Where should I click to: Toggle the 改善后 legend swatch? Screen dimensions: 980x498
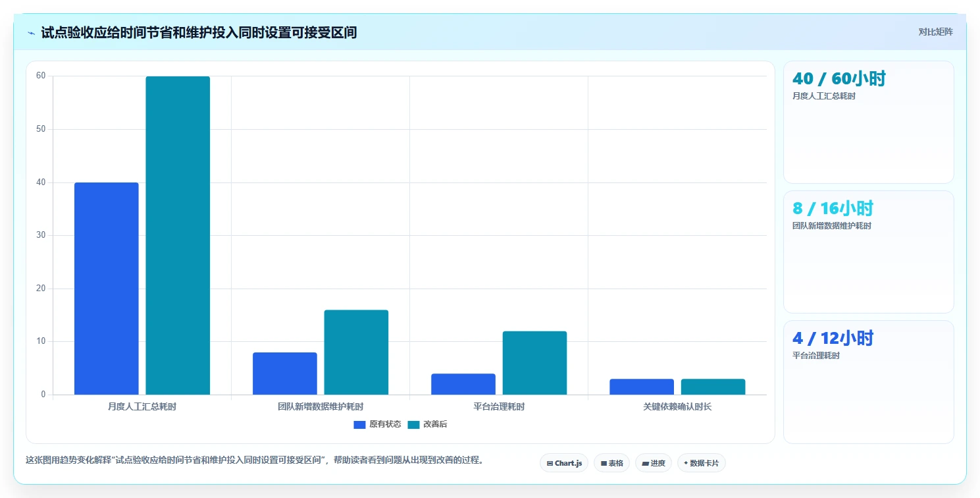(413, 425)
